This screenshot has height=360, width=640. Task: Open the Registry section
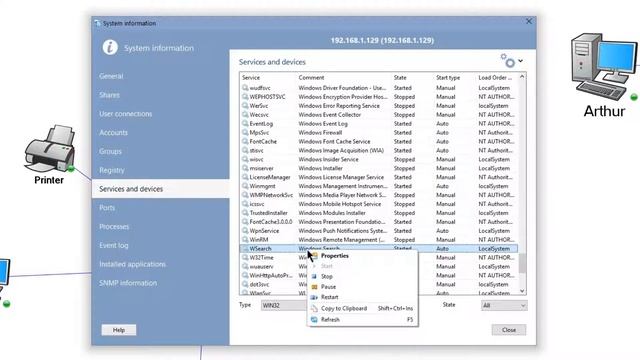(160, 170)
